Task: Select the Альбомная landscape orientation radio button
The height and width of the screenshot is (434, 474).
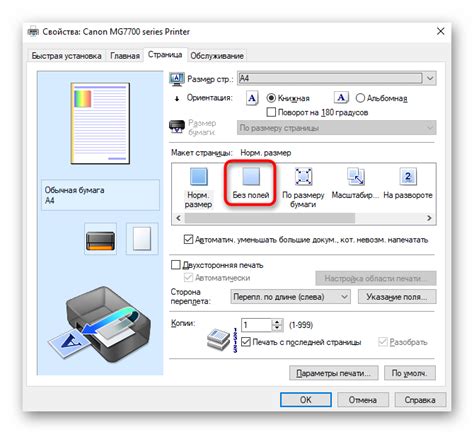Action: coord(360,98)
